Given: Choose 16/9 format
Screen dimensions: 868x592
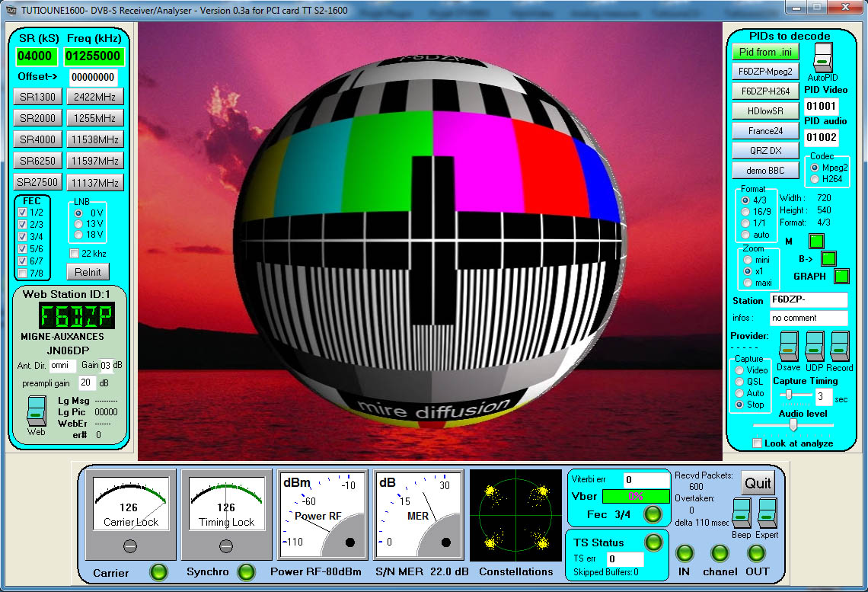Looking at the screenshot, I should tap(745, 212).
